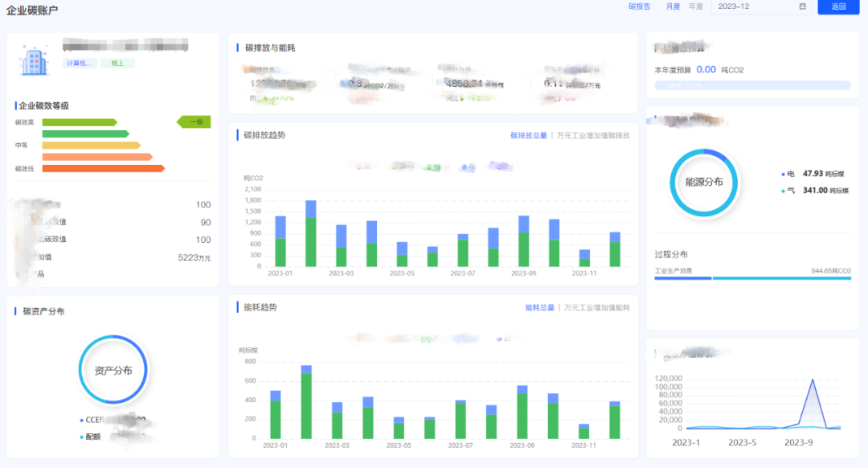Show the 万元工业增加值碳排放 chart view
Viewport: 868px width, 468px height.
[x=593, y=135]
